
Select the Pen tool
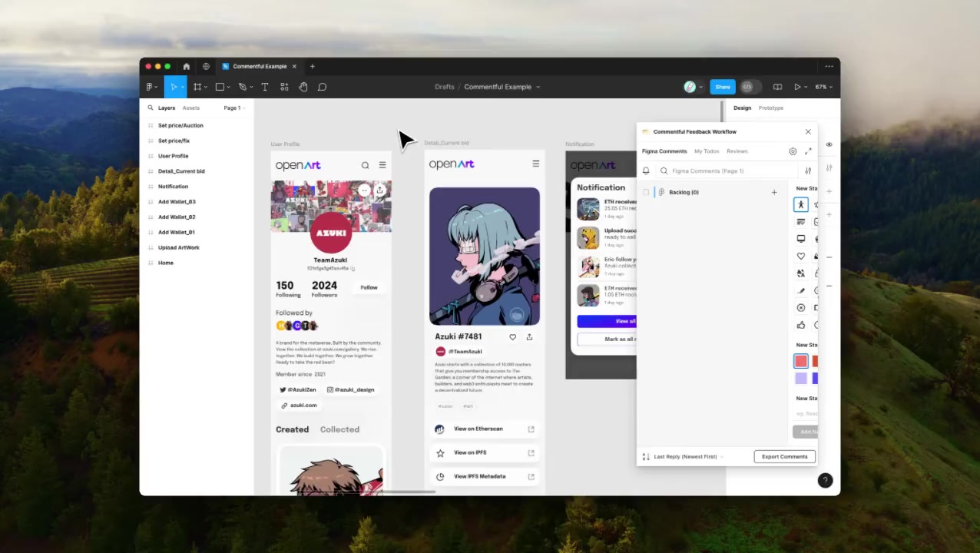(x=243, y=87)
